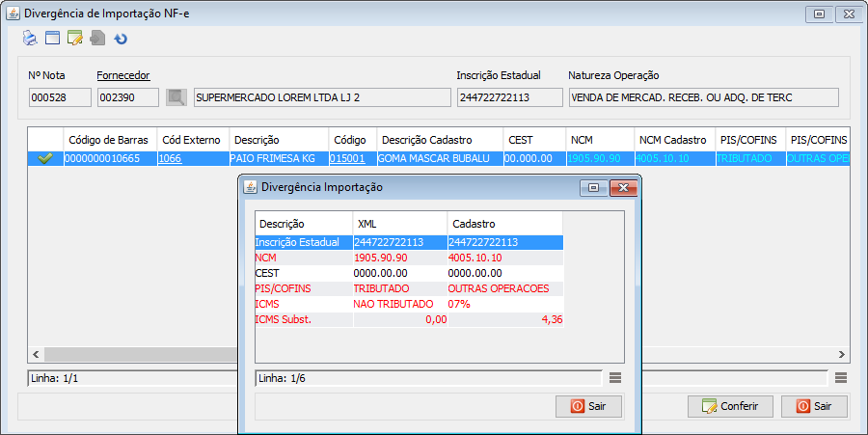This screenshot has width=868, height=435.
Task: Click green checkmark in the PAIO FRIMESA row
Action: pos(45,159)
